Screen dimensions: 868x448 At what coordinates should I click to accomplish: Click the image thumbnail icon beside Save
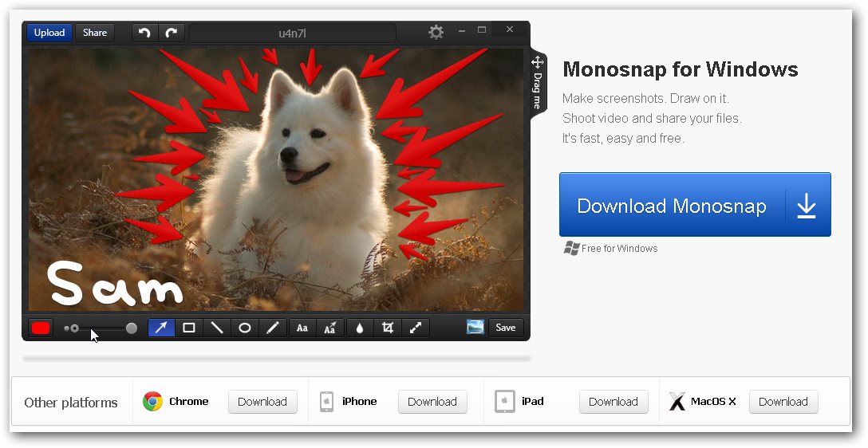[475, 328]
